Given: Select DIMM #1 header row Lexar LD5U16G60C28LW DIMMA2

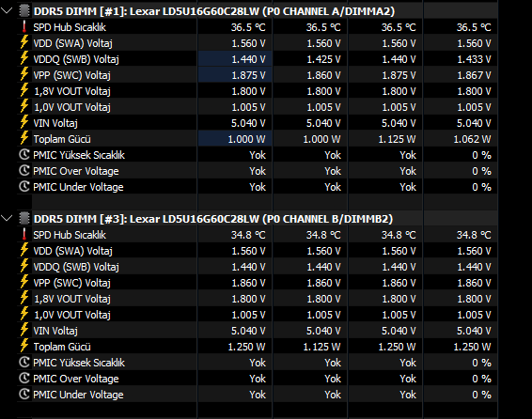Looking at the screenshot, I should pos(258,11).
